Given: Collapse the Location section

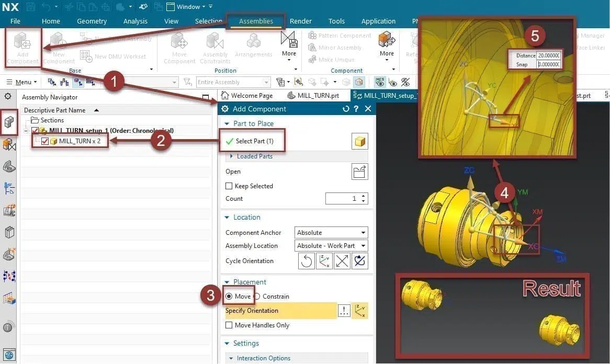Looking at the screenshot, I should (227, 218).
